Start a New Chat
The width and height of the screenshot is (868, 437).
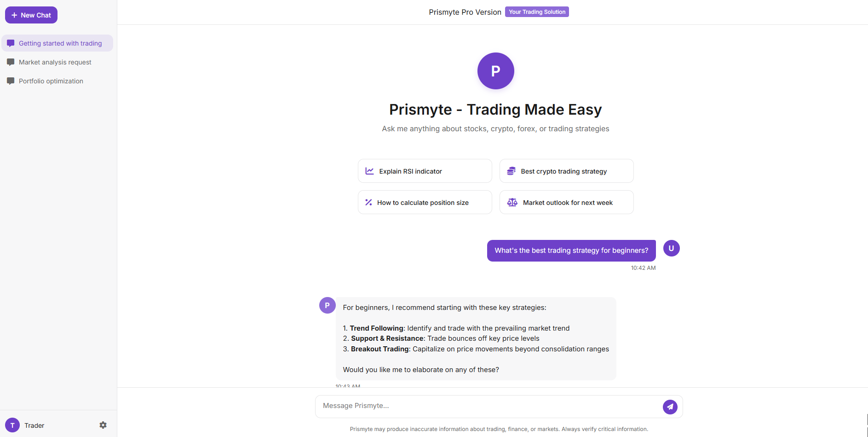[31, 15]
